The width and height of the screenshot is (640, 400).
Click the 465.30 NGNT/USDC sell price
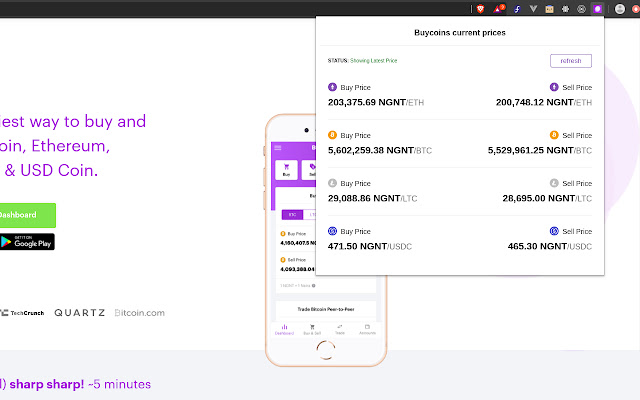pos(549,247)
